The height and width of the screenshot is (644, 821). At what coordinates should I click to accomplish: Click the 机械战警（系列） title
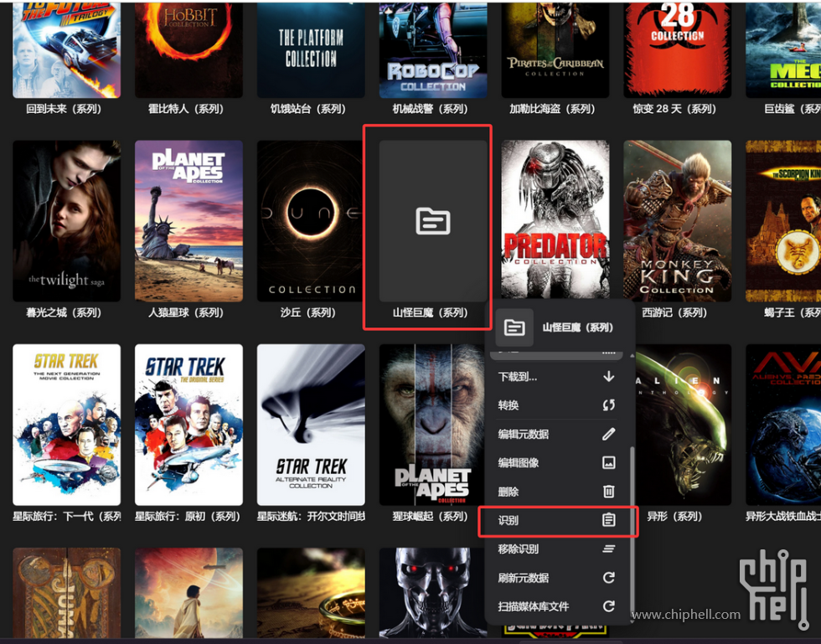[431, 109]
